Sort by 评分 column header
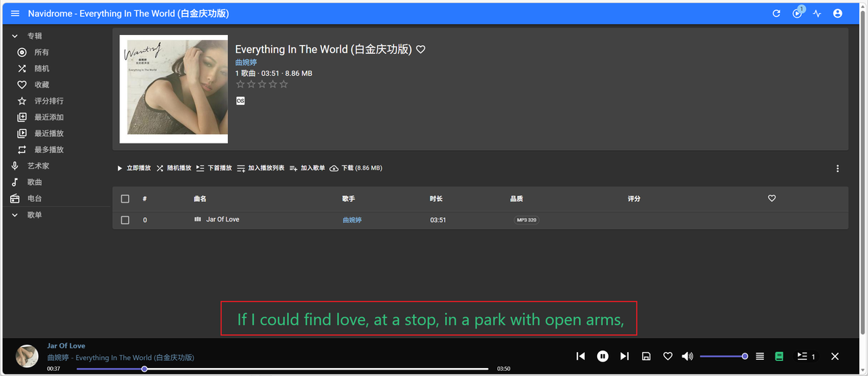The image size is (868, 376). click(634, 199)
